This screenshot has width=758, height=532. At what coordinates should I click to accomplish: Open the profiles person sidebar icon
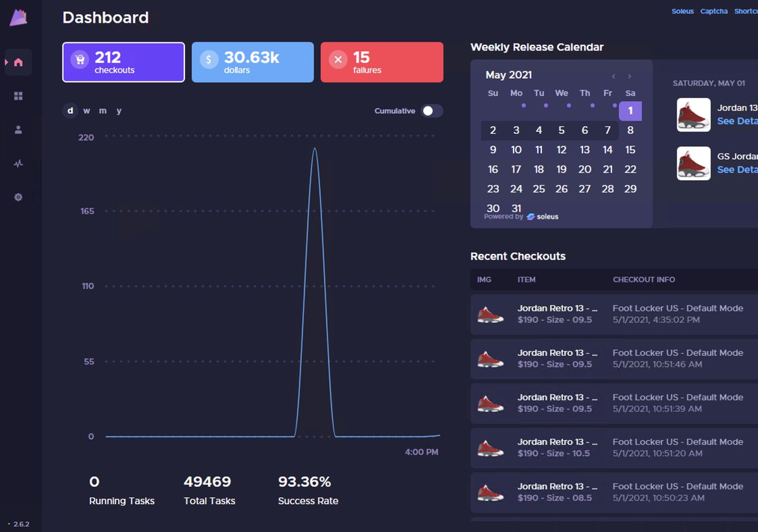coord(18,130)
